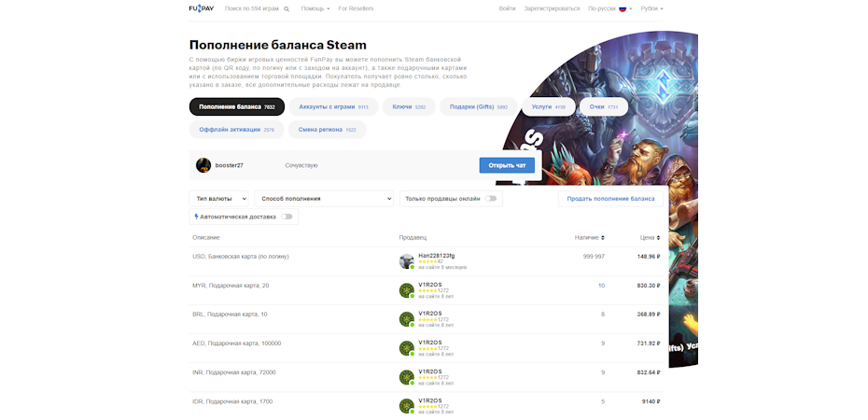Open seller Han228123fg's avatar
The width and height of the screenshot is (868, 420).
406,261
